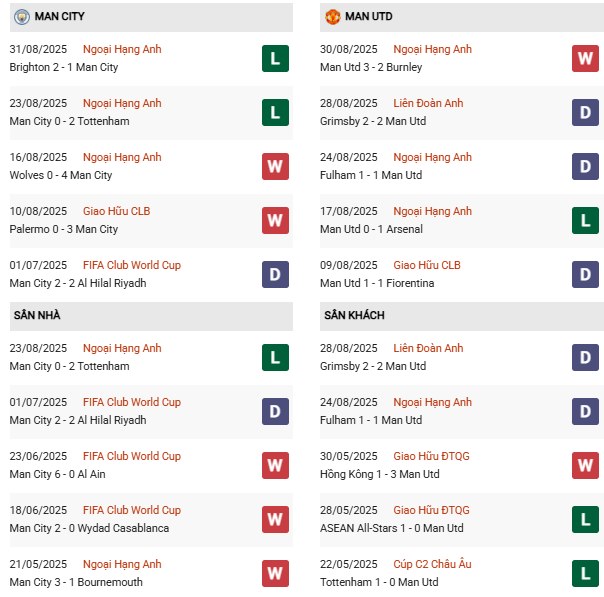Viewport: 604px width, 597px height.
Task: Click the Man City 3 - 1 Bournemouth result
Action: coord(76,582)
